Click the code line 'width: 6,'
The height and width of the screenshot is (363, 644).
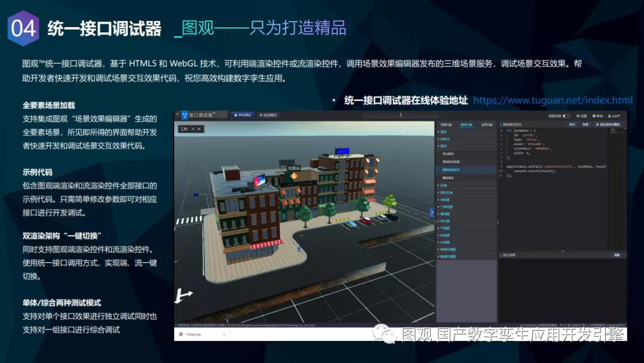pyautogui.click(x=522, y=153)
